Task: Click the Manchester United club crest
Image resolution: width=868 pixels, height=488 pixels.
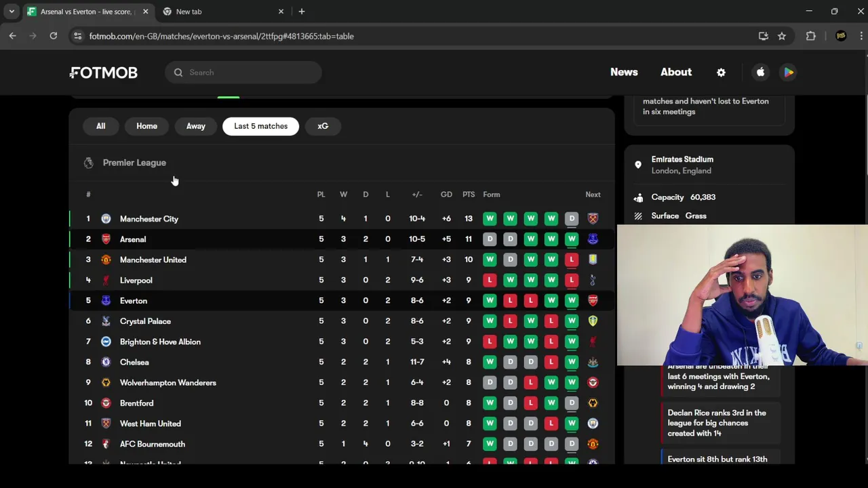Action: pos(106,260)
